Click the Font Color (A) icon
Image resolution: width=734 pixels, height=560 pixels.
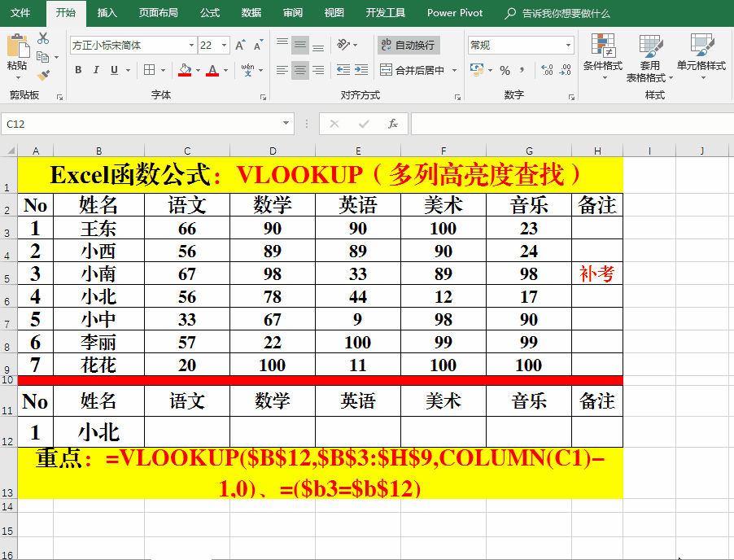click(x=212, y=69)
